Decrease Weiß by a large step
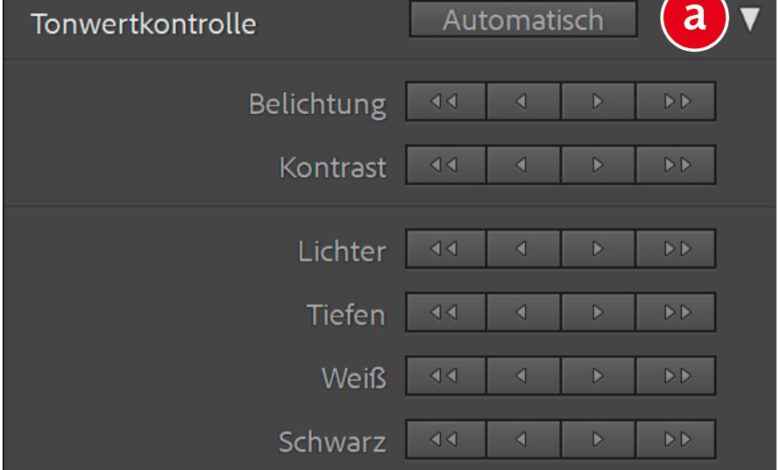Screen dimensions: 780x470 pos(446,376)
